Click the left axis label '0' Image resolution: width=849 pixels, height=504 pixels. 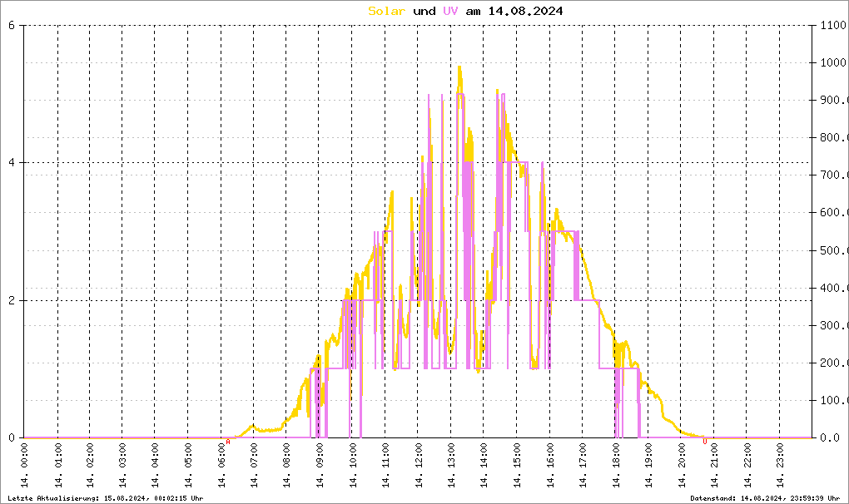tap(12, 438)
